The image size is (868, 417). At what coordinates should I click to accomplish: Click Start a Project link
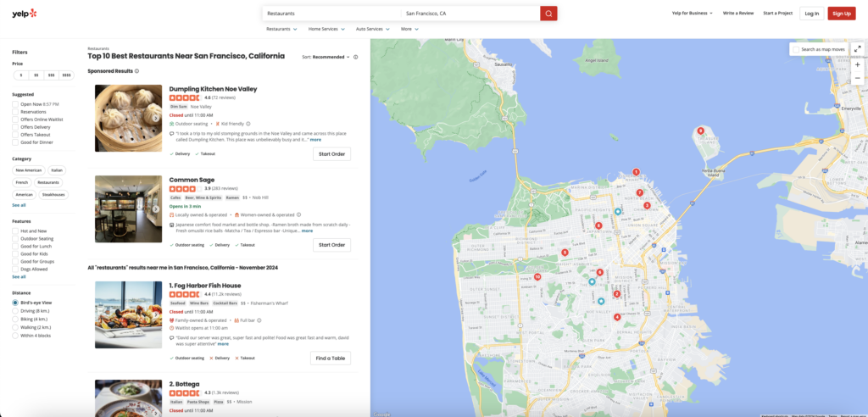point(778,14)
